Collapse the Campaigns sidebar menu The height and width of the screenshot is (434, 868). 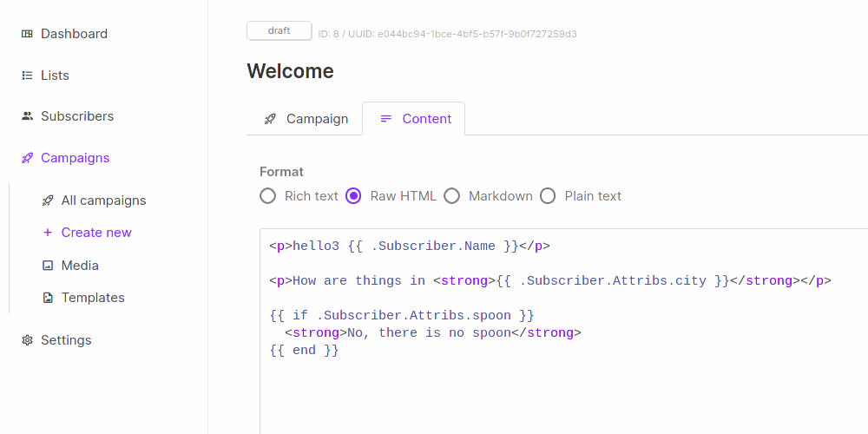click(75, 158)
